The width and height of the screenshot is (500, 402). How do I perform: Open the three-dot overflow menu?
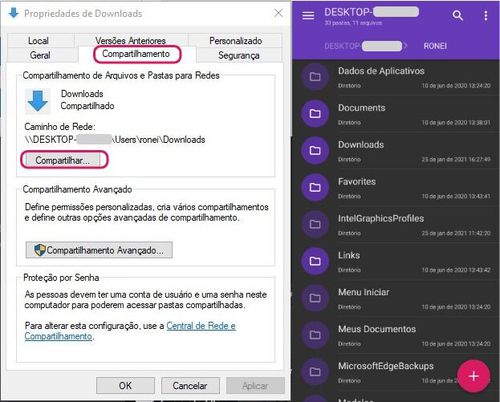pos(486,15)
